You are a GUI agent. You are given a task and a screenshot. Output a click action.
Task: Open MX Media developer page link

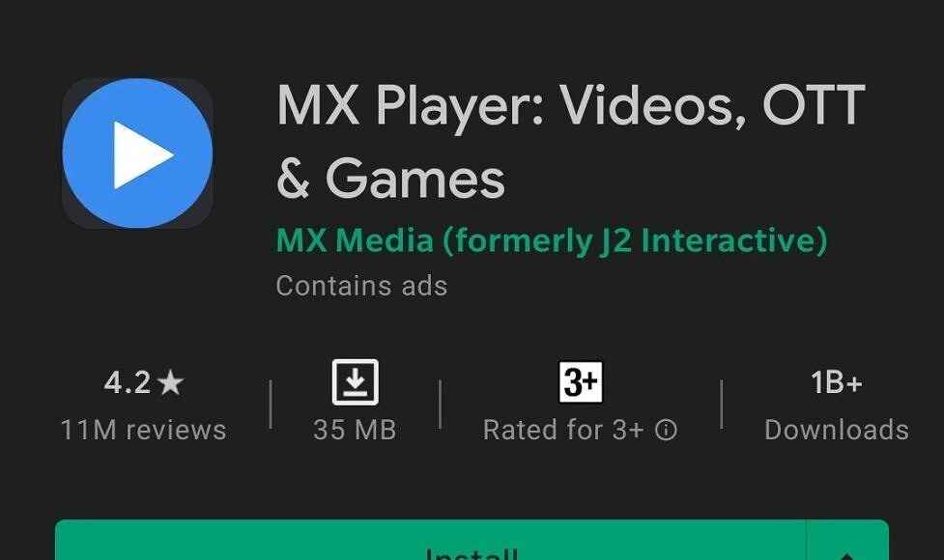[552, 240]
